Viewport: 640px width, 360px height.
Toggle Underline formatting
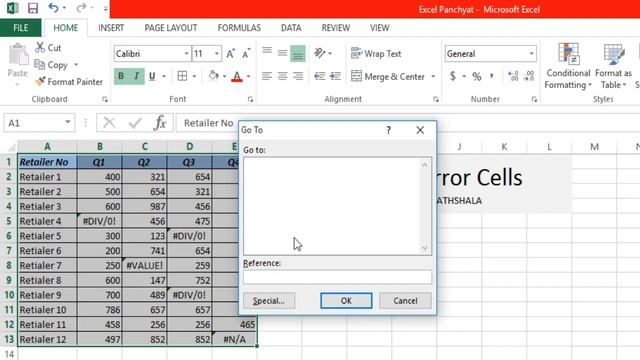point(152,76)
